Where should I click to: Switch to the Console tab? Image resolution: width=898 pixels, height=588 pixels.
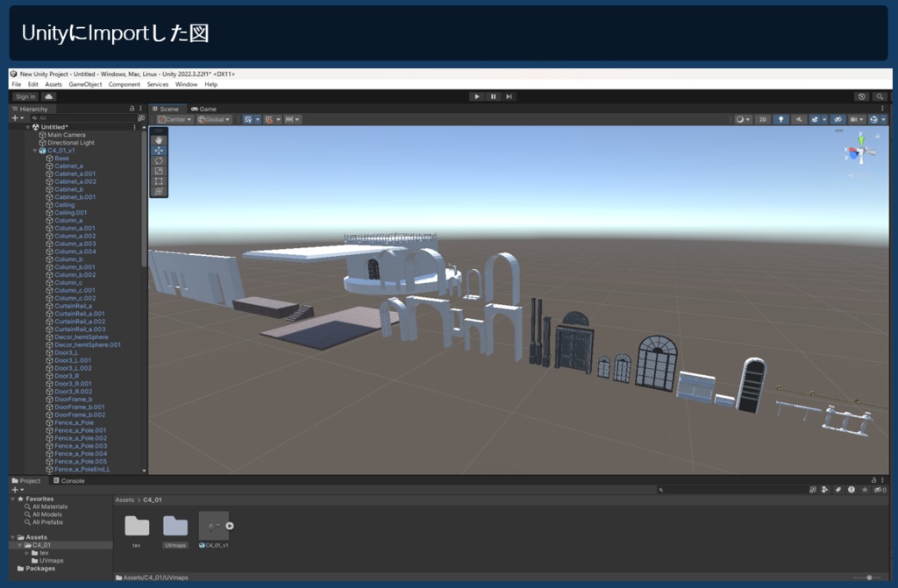68,480
